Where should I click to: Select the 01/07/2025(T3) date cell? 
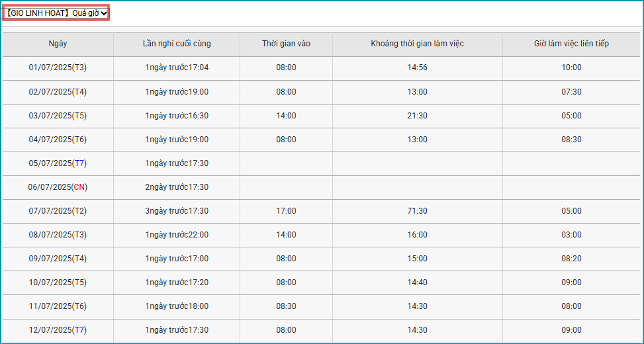[x=58, y=67]
